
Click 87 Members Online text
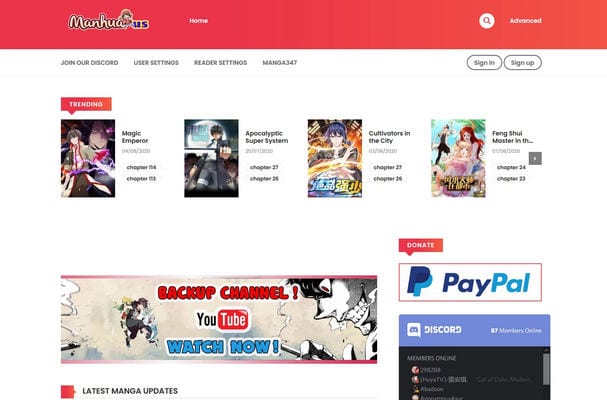[x=516, y=330]
